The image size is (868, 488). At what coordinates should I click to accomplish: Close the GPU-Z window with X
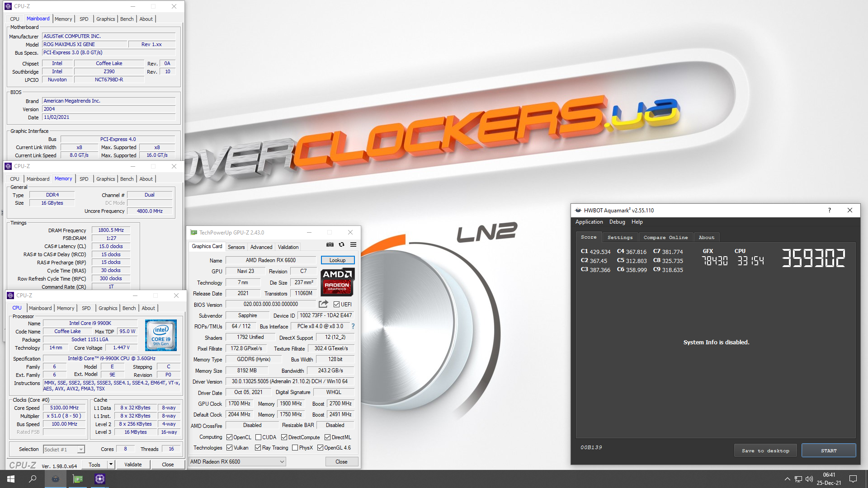tap(350, 233)
